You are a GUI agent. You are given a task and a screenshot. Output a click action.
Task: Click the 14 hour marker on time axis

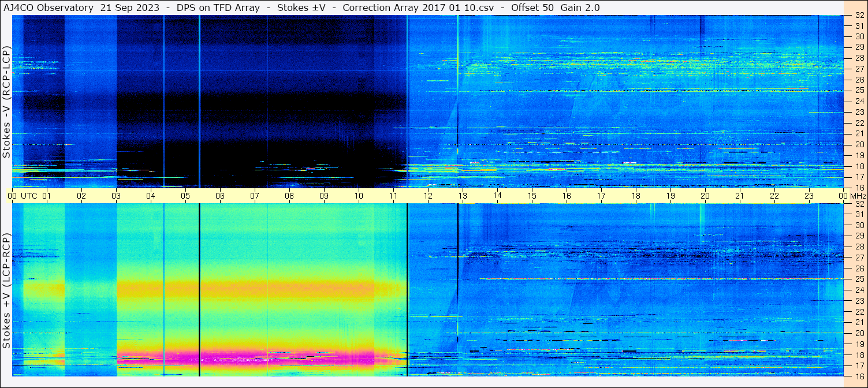(x=497, y=196)
